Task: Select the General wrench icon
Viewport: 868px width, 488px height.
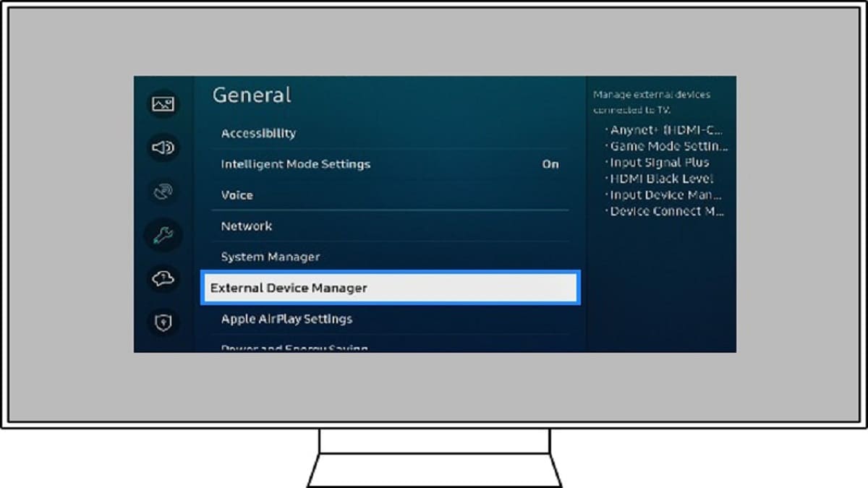Action: 163,235
